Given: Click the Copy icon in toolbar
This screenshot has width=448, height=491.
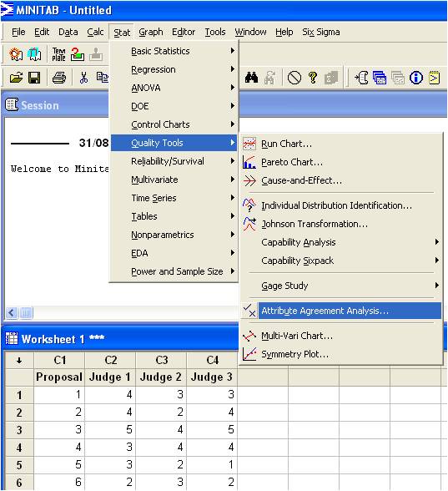Looking at the screenshot, I should [103, 78].
